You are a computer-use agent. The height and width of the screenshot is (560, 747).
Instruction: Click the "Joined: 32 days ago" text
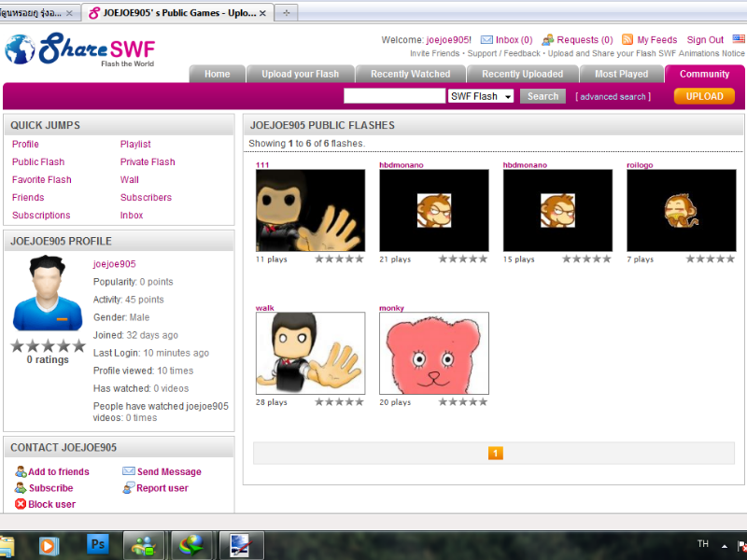135,335
